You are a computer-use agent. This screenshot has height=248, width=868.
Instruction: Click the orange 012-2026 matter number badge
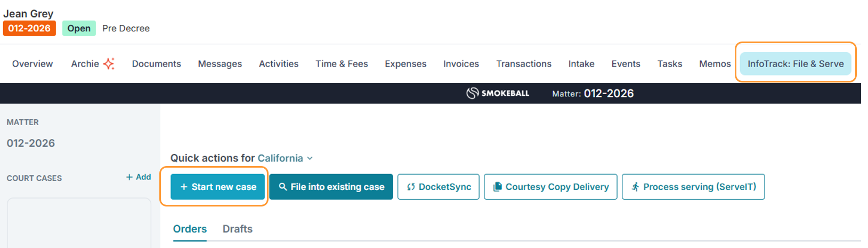(29, 28)
